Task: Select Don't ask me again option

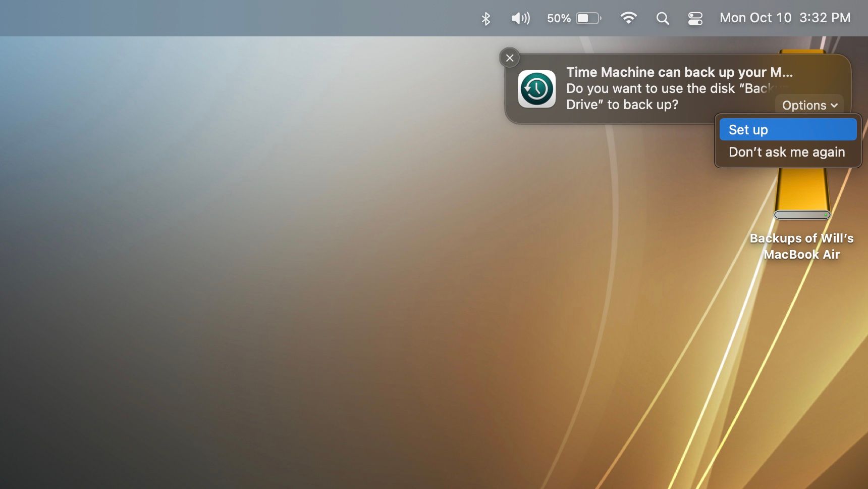Action: pyautogui.click(x=788, y=152)
